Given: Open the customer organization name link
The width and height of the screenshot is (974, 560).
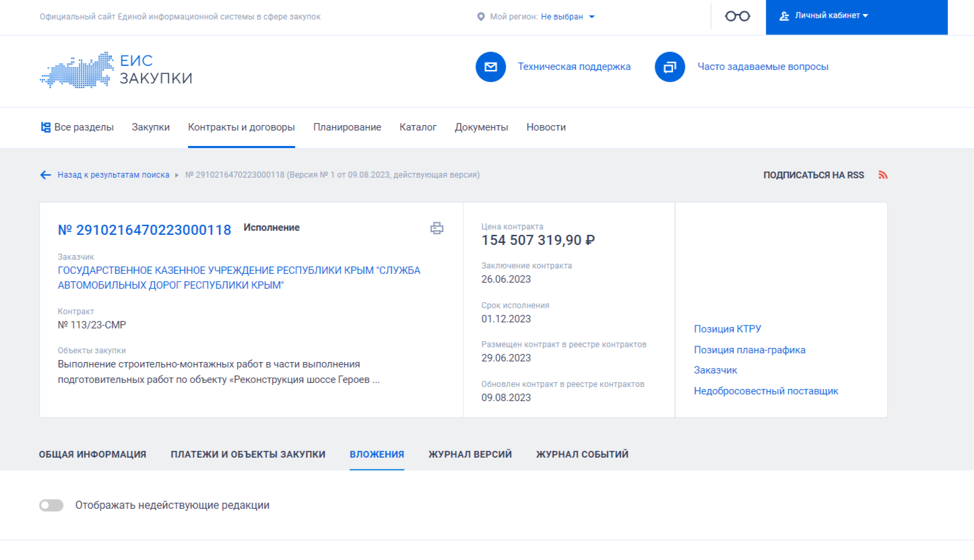Looking at the screenshot, I should pos(239,278).
